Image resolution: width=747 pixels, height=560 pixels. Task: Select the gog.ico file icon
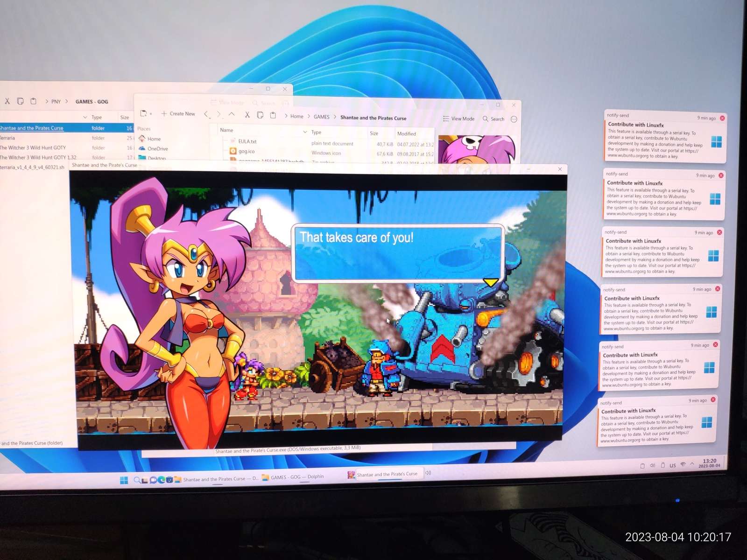233,151
